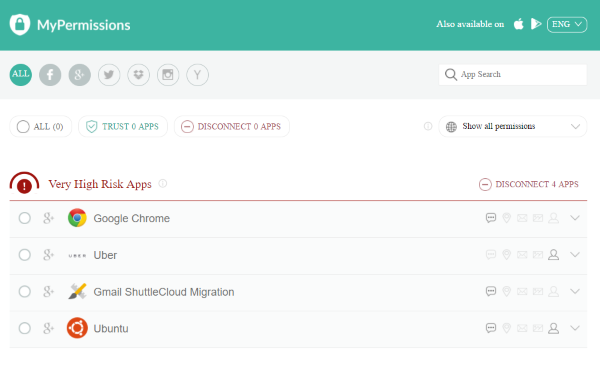Image resolution: width=600 pixels, height=365 pixels.
Task: Click profile permission icon in Uber row
Action: pyautogui.click(x=553, y=255)
